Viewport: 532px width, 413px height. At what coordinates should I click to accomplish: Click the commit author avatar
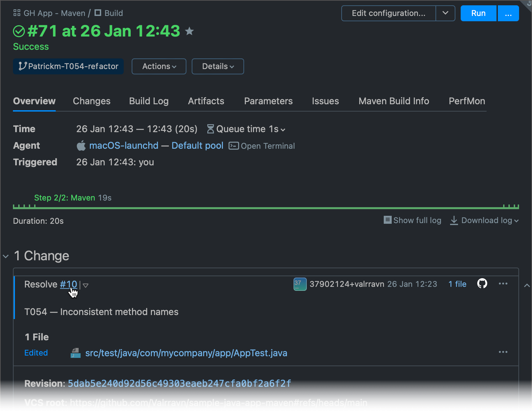coord(299,284)
